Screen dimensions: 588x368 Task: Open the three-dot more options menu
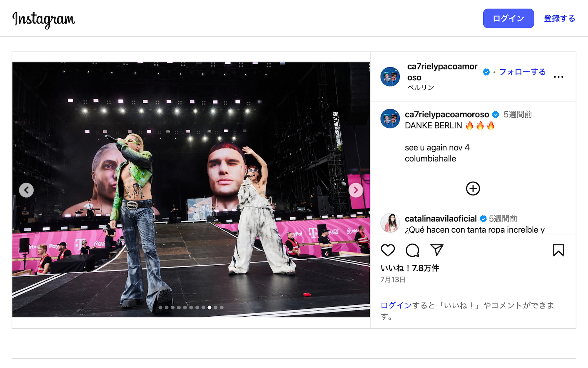[x=558, y=77]
